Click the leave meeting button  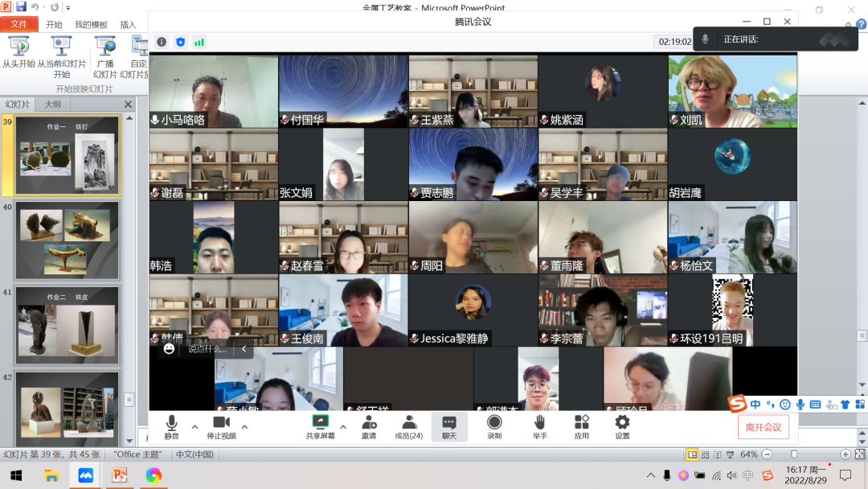tap(764, 427)
